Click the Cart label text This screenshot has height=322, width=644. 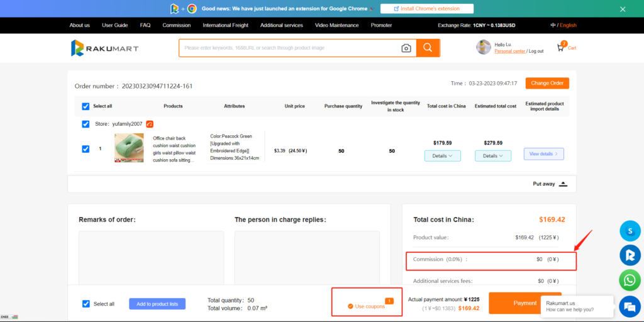tap(572, 48)
